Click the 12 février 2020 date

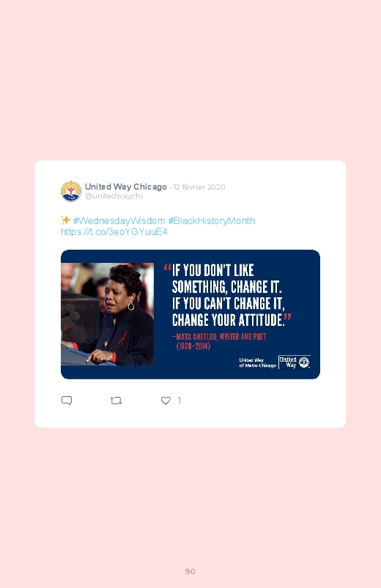point(199,187)
